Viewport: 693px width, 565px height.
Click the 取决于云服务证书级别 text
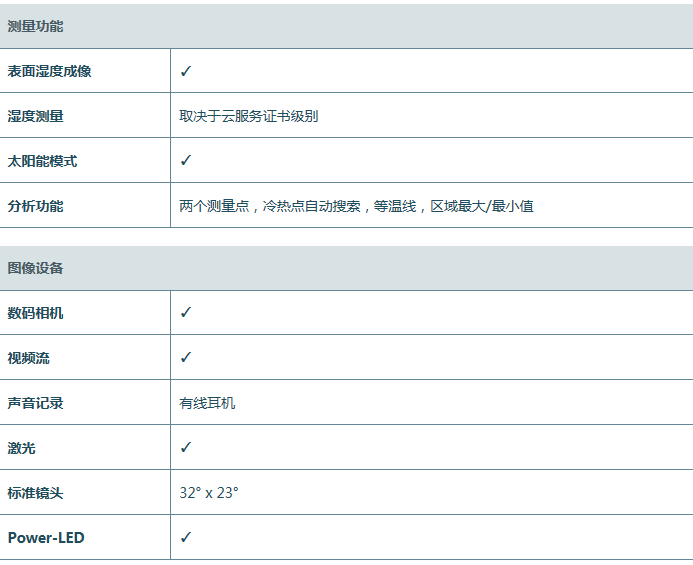click(x=249, y=116)
